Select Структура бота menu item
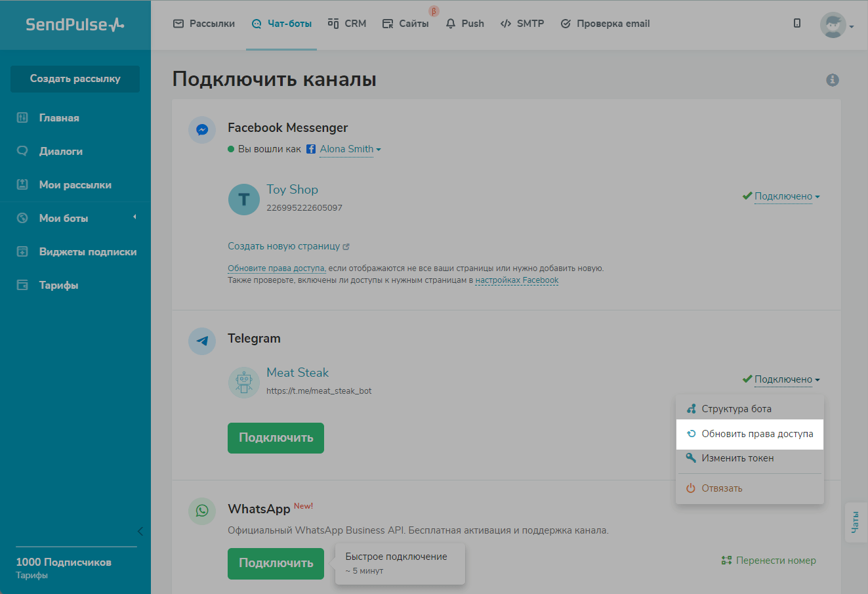 750,409
